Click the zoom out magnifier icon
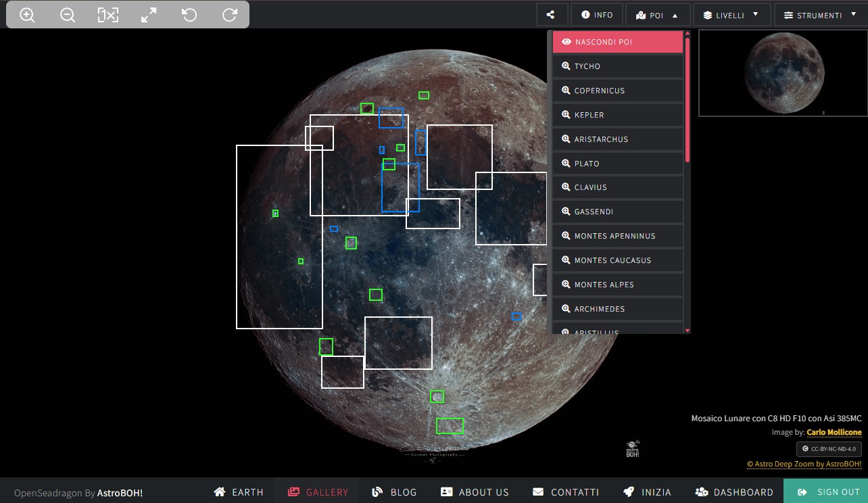Image resolution: width=868 pixels, height=503 pixels. (68, 15)
